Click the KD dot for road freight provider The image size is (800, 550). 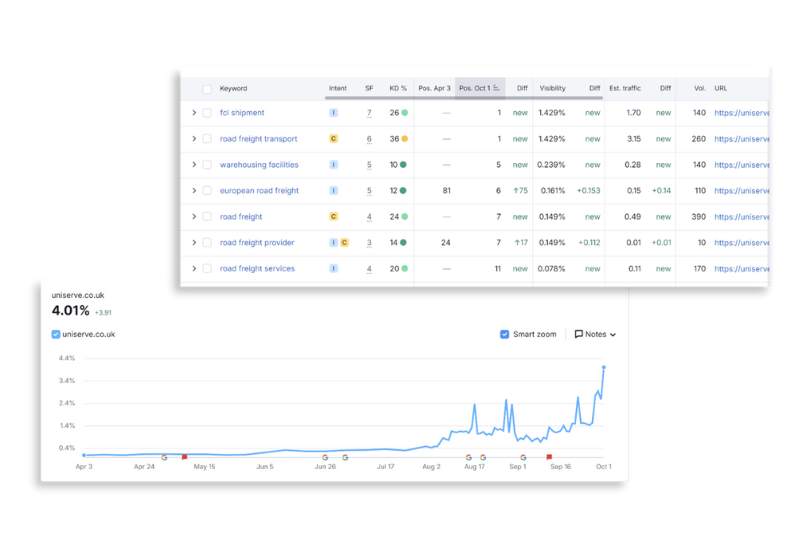[x=403, y=243]
